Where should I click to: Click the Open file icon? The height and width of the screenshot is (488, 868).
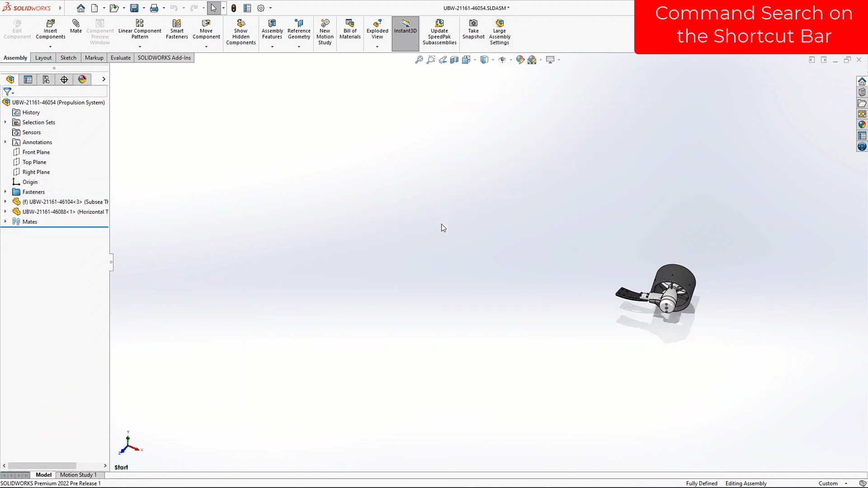click(114, 8)
